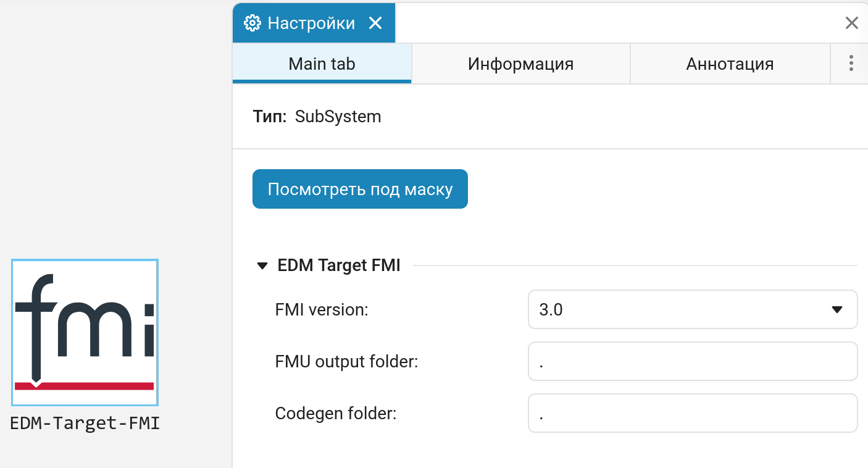Close the Настройки tab with its X

[375, 23]
